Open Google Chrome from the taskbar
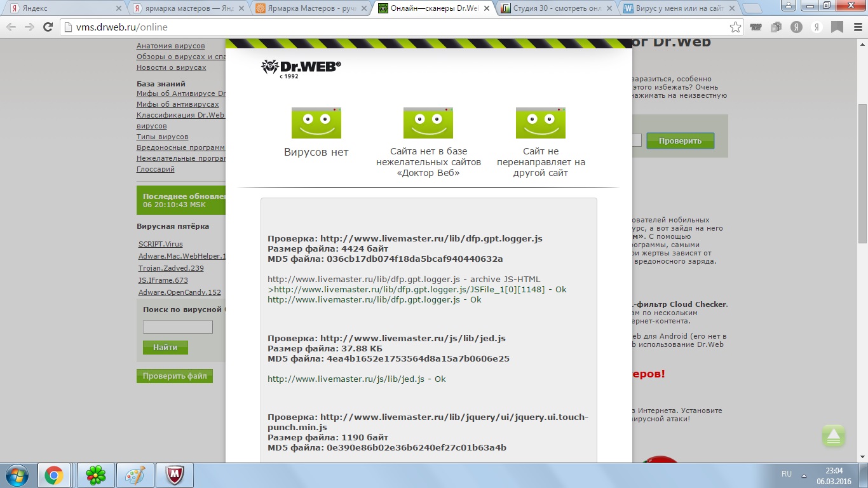The width and height of the screenshot is (868, 488). (53, 475)
